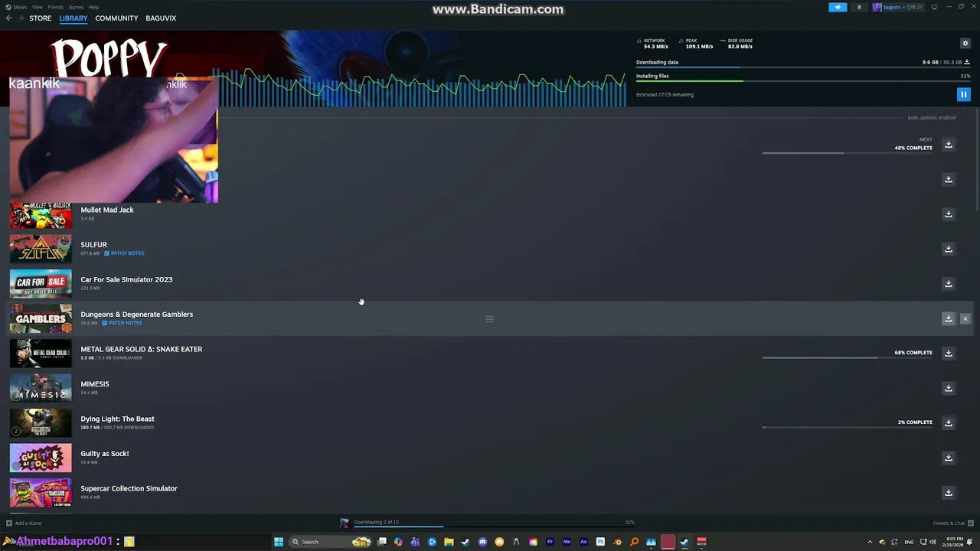
Task: Click the Installing files progress bar
Action: click(803, 82)
